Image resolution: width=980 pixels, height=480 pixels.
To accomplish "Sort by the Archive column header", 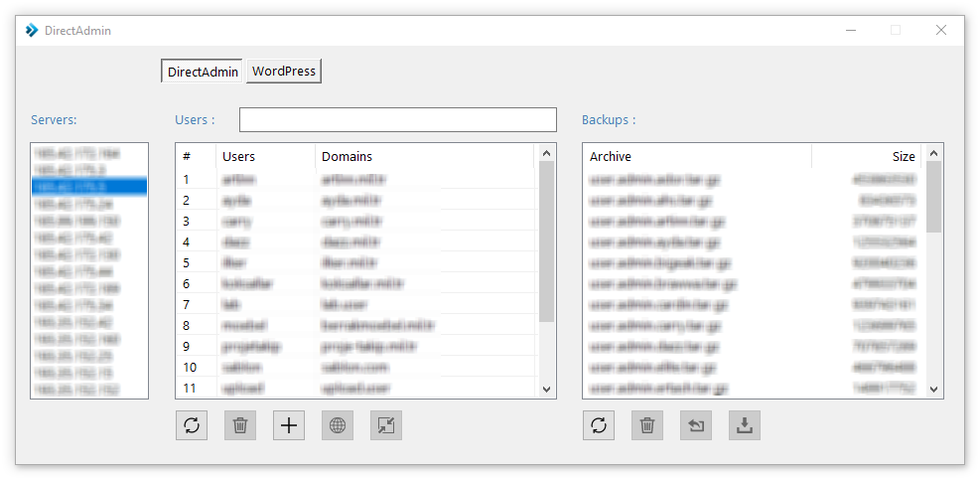I will 697,156.
